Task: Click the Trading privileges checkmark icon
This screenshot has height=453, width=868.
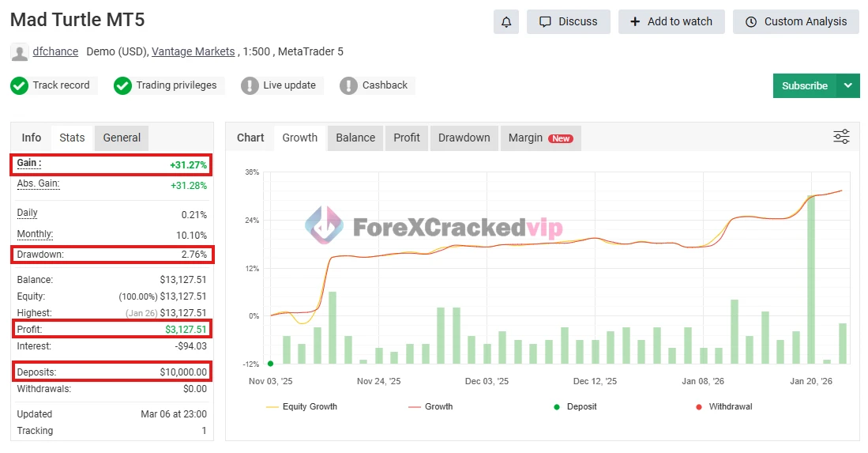Action: tap(122, 85)
